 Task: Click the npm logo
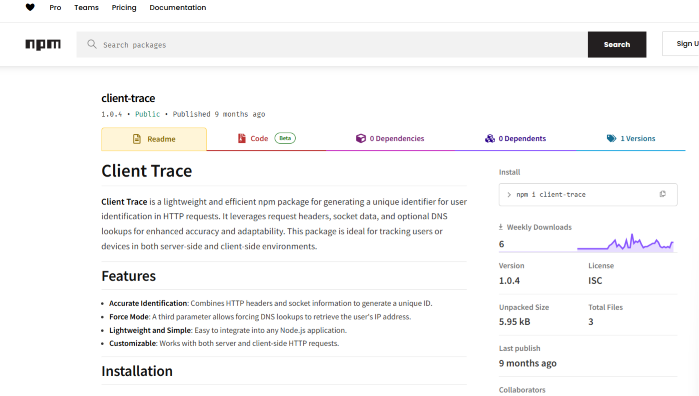43,44
